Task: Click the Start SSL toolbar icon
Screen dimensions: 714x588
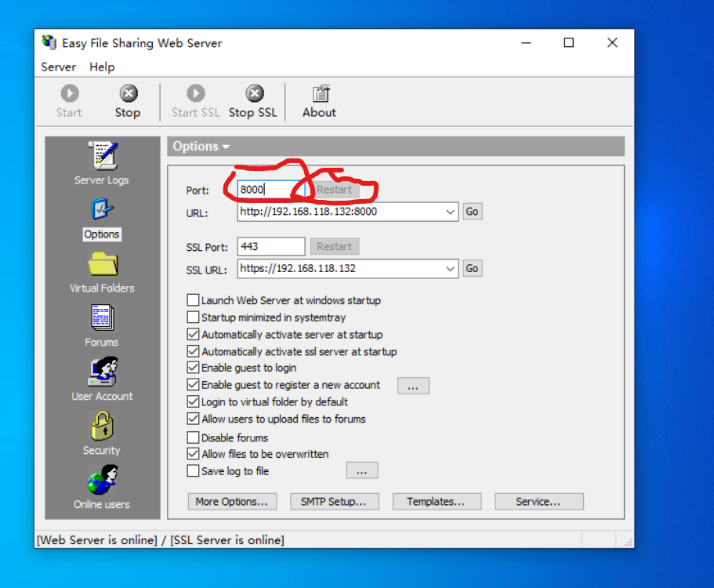Action: pos(196,101)
